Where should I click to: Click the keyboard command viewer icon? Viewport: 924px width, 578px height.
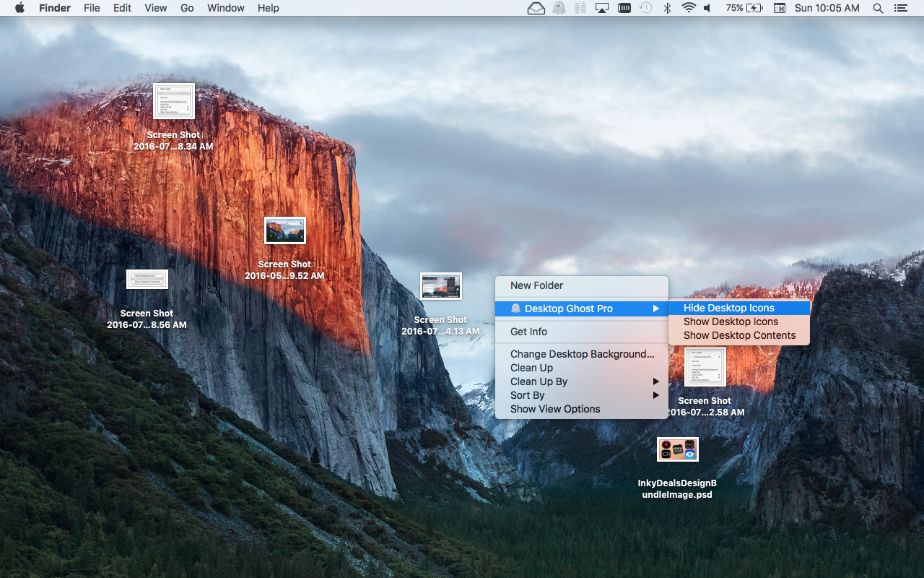[780, 8]
